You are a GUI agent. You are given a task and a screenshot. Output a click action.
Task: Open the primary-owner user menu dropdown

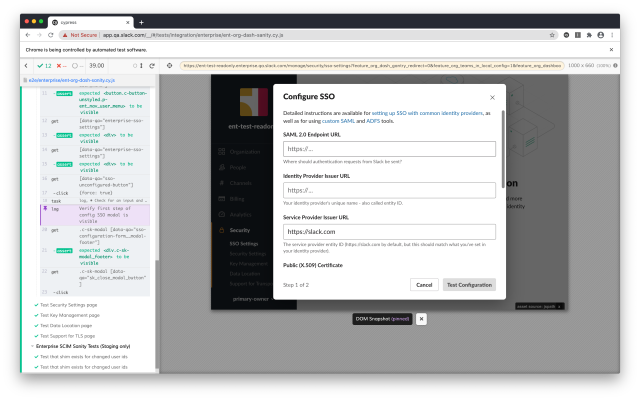tap(253, 299)
